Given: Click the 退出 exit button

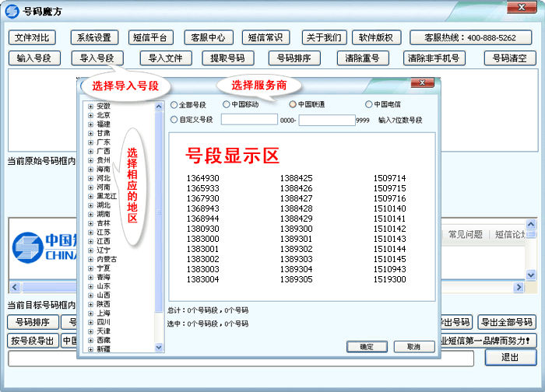Looking at the screenshot, I should 510,357.
